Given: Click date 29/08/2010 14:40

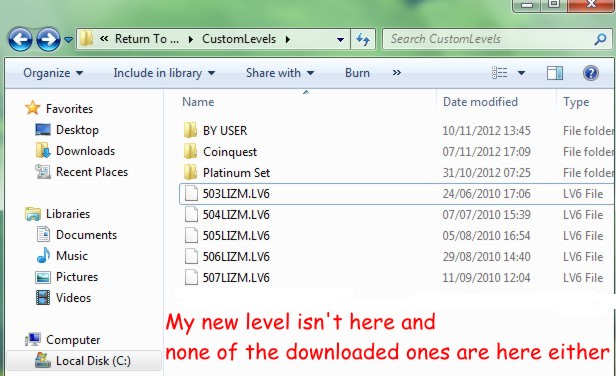Looking at the screenshot, I should [x=486, y=257].
